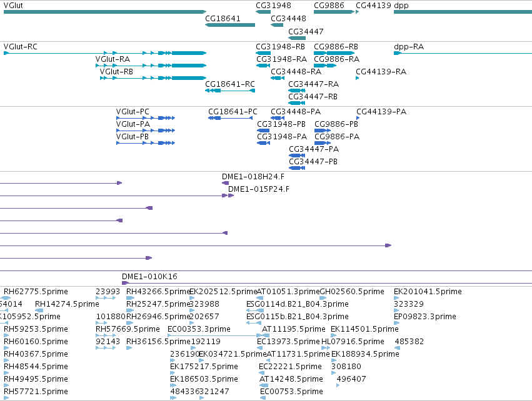Screen dimensions: 532x401
Task: Select the VGlut-PA protein label
Action: point(133,124)
